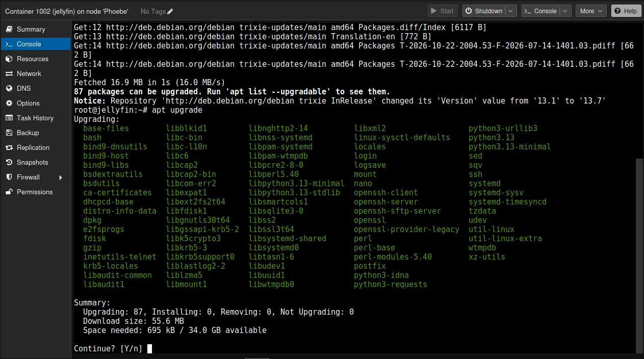The height and width of the screenshot is (359, 644).
Task: Open the Replication section
Action: (36, 147)
